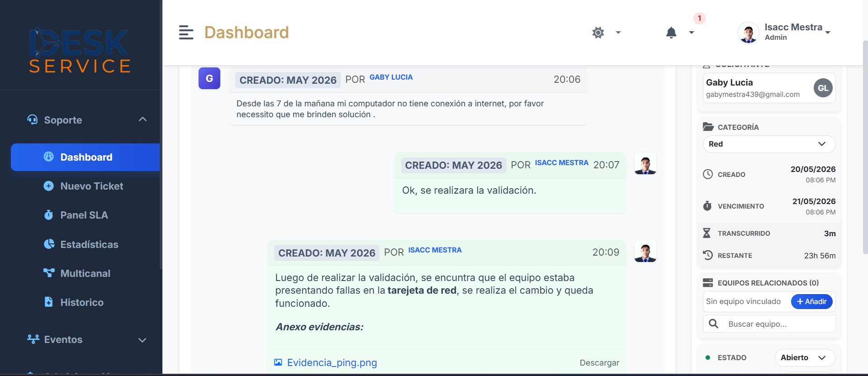This screenshot has height=376, width=868.
Task: Click the GL requester avatar badge
Action: tap(823, 88)
